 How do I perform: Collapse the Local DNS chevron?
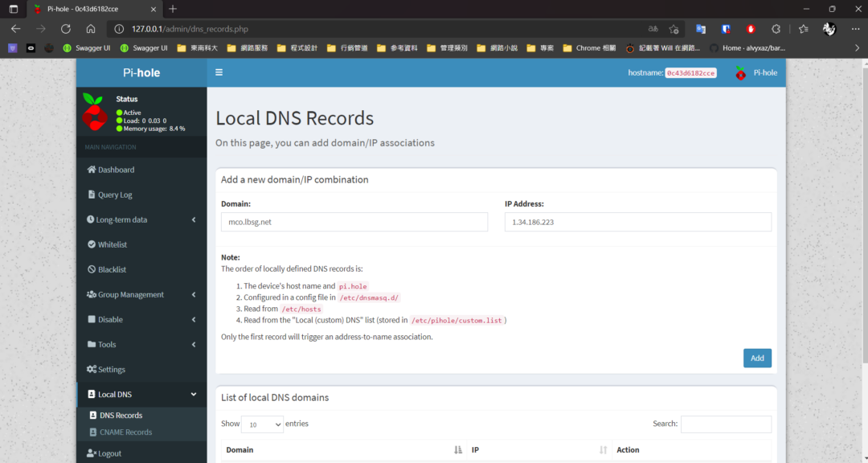(194, 395)
